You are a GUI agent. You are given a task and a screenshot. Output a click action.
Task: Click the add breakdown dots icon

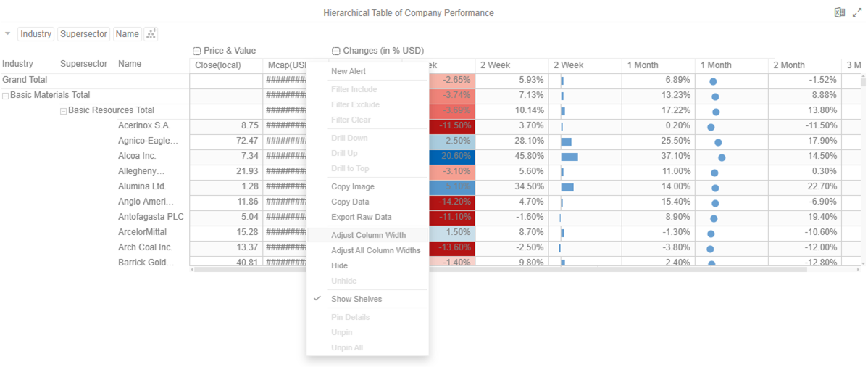pos(151,34)
